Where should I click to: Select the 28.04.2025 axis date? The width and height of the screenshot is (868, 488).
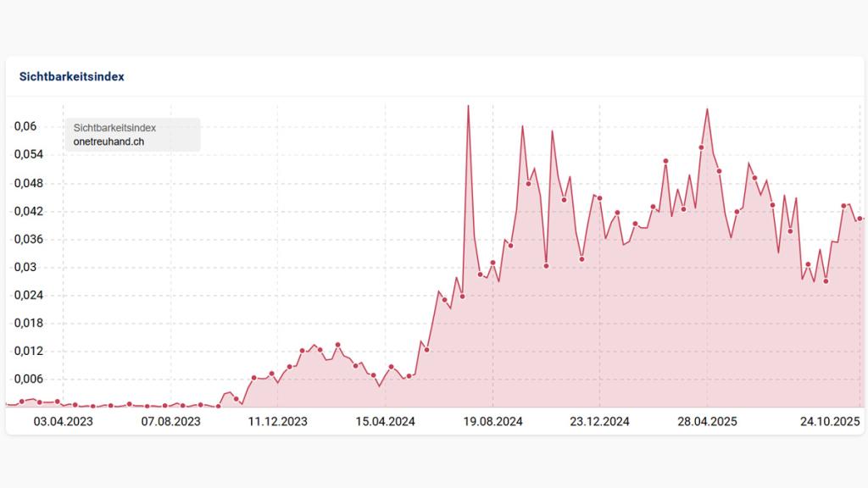(x=707, y=421)
